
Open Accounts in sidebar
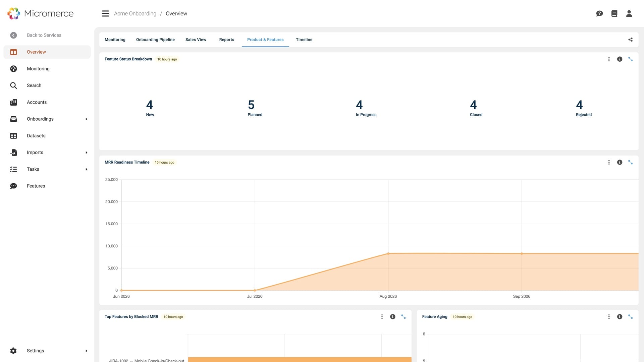(x=47, y=102)
